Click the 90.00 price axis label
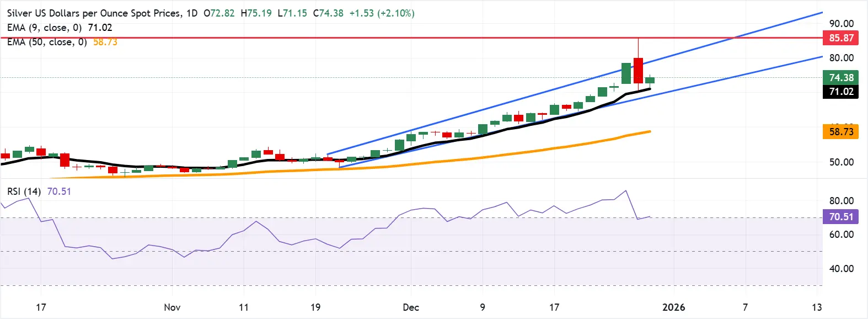The height and width of the screenshot is (319, 868). [841, 24]
